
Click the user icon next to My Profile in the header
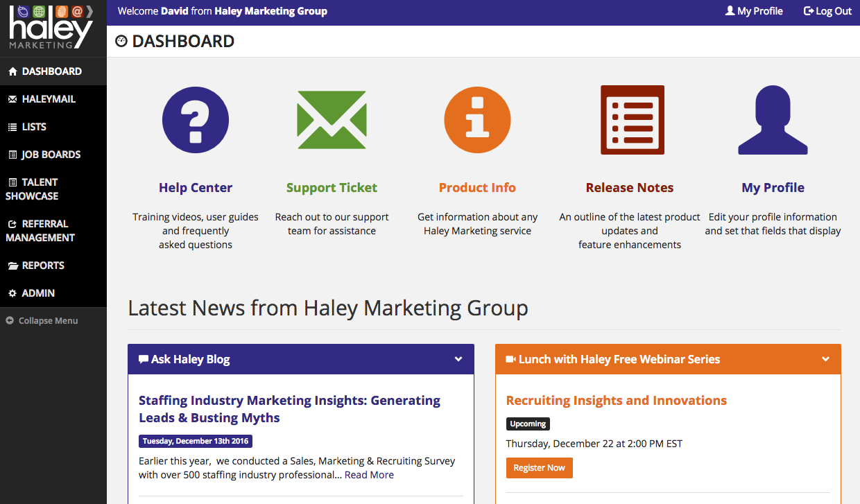click(730, 11)
